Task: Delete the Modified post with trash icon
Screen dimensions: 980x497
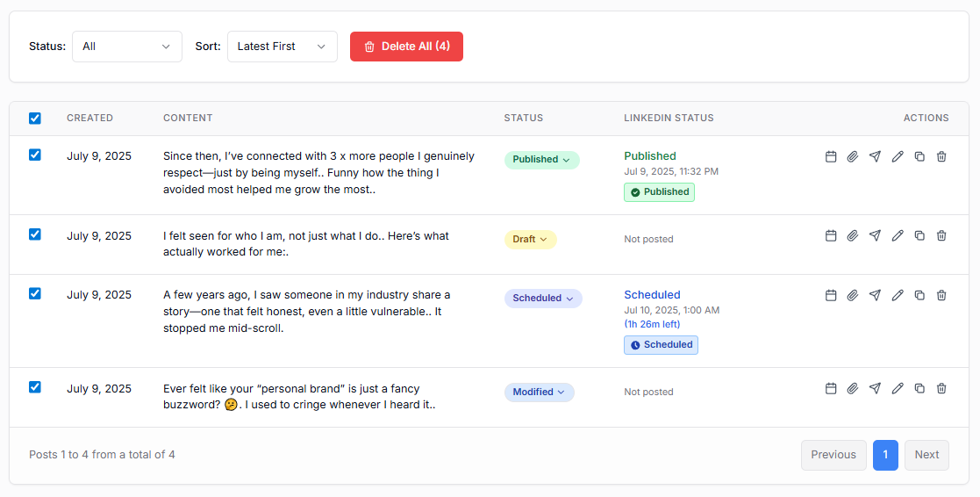Action: pos(941,389)
